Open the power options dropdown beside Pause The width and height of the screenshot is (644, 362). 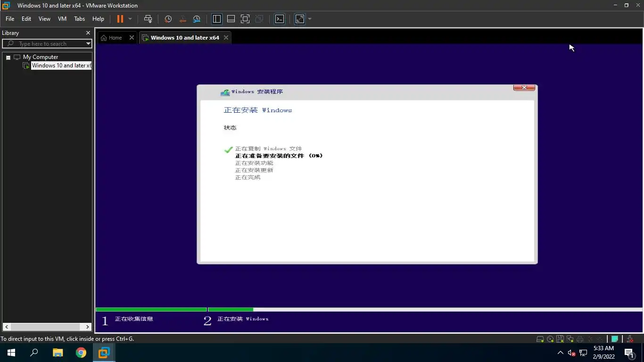click(x=130, y=19)
